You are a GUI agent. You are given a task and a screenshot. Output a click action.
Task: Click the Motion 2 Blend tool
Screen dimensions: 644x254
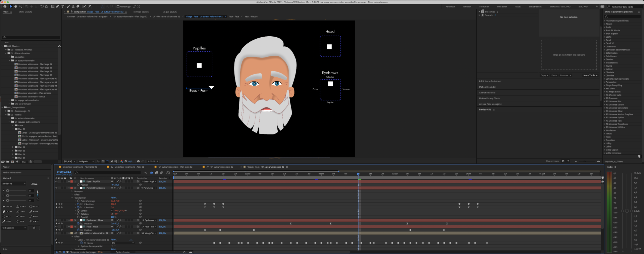tap(21, 207)
